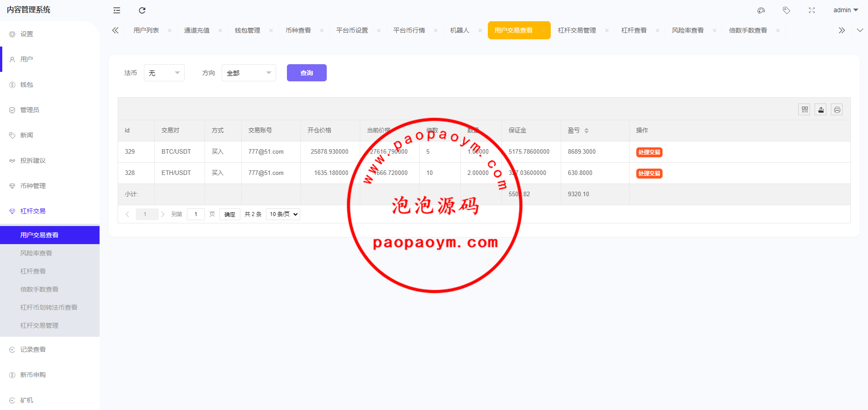Screen dimensions: 868x410
Task: Expand the 管理员 sidebar menu
Action: point(50,110)
